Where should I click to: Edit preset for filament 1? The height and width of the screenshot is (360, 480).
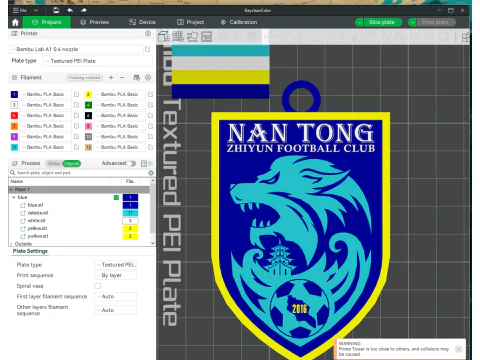pos(76,94)
